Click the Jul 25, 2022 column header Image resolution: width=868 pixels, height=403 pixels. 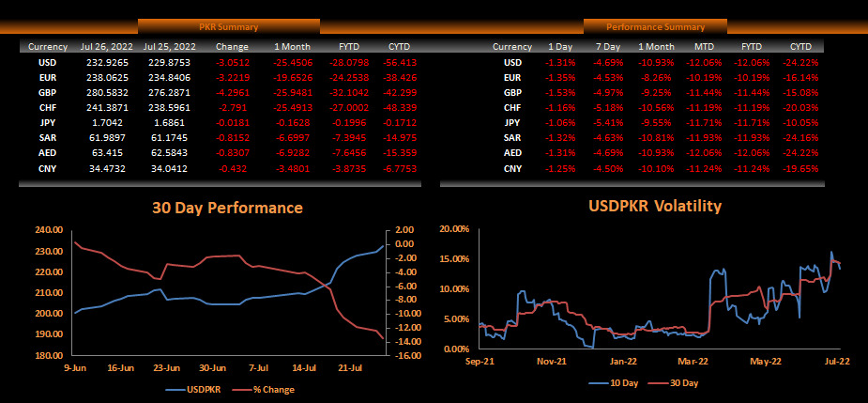(167, 46)
